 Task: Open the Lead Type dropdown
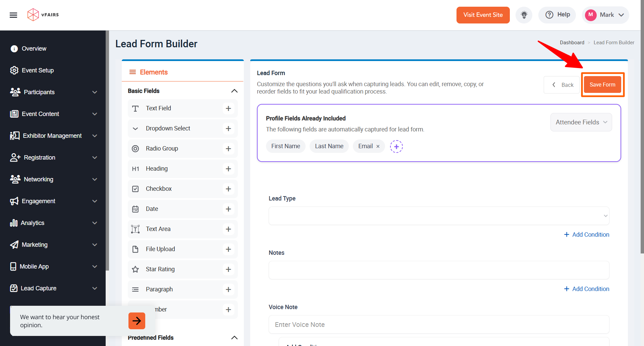pyautogui.click(x=439, y=216)
